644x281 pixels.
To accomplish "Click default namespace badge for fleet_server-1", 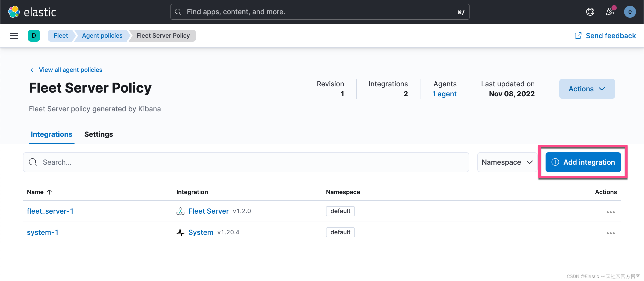I will pyautogui.click(x=340, y=211).
